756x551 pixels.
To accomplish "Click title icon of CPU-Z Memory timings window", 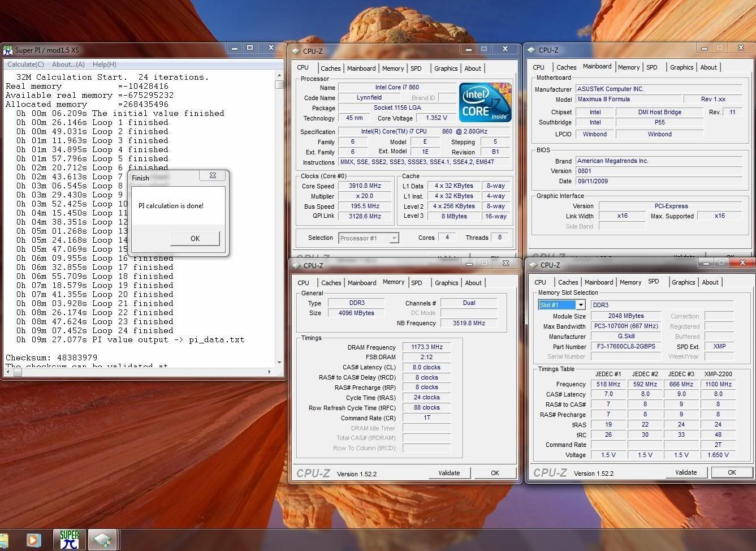I will 296,265.
